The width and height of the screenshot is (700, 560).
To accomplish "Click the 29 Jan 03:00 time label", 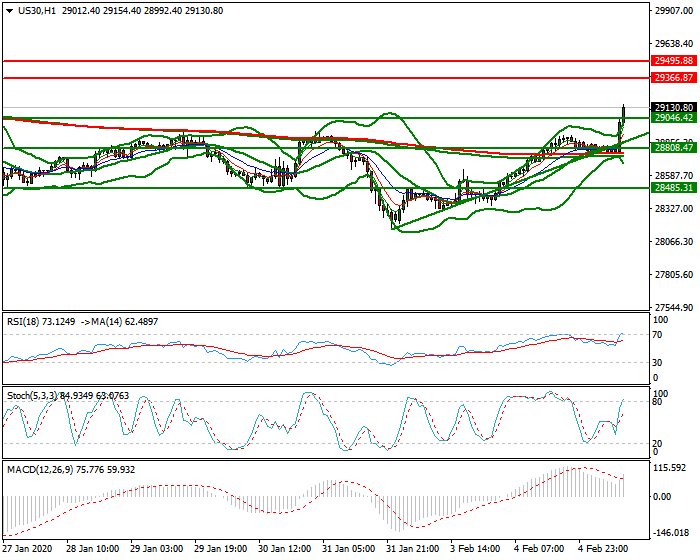I will tap(157, 548).
